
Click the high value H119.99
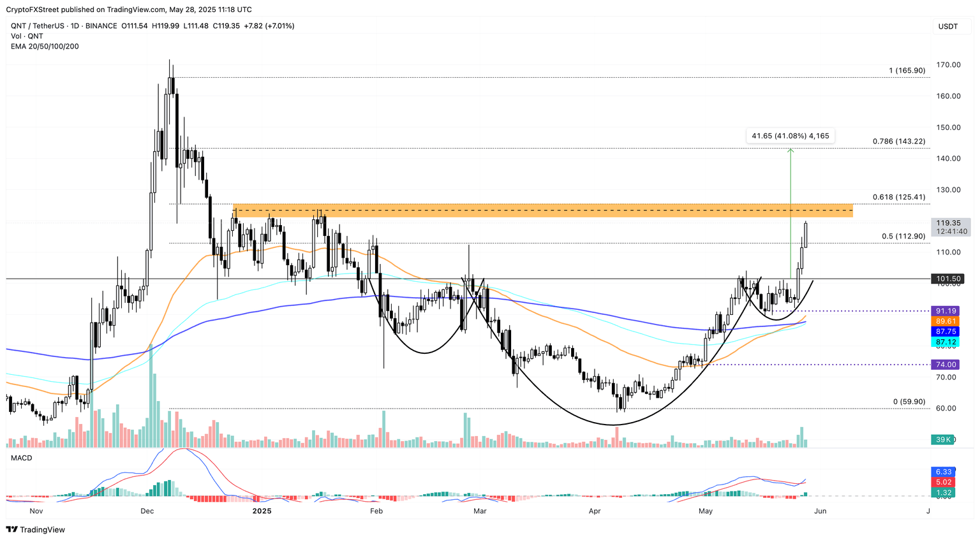[x=166, y=26]
